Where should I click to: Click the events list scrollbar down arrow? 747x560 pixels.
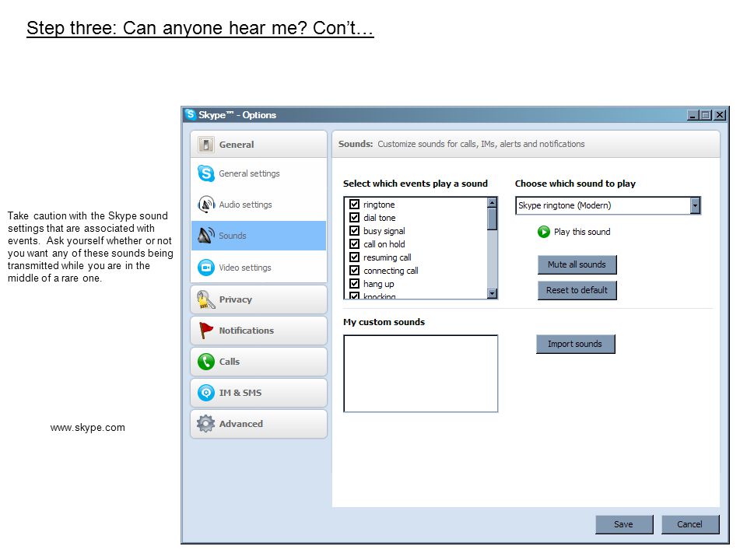[492, 293]
